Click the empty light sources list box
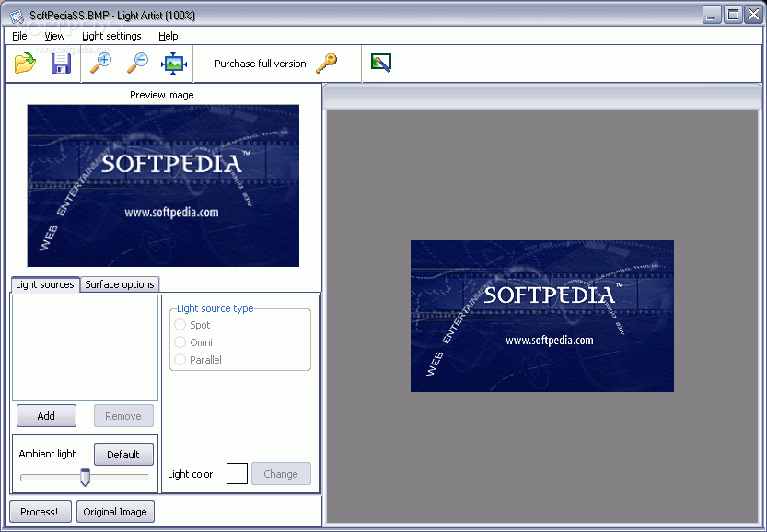This screenshot has width=767, height=532. tap(85, 348)
